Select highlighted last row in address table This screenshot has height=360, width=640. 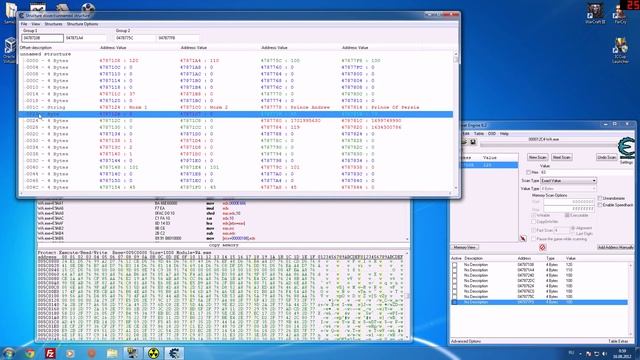pyautogui.click(x=539, y=302)
